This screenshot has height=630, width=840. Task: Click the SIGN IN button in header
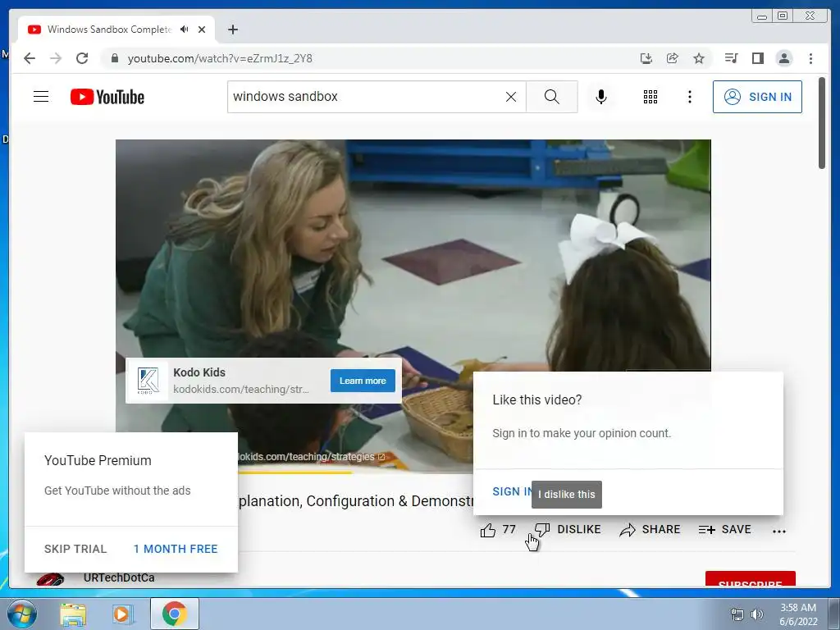click(x=757, y=97)
